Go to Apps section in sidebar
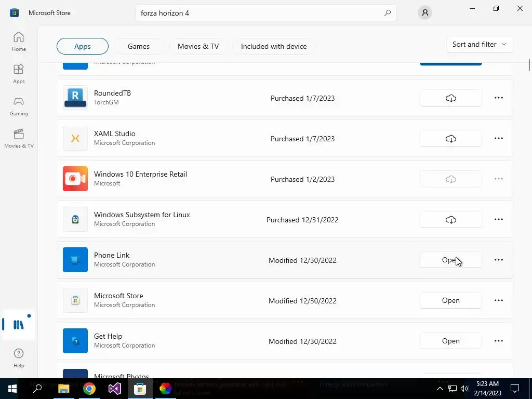This screenshot has height=399, width=532. coord(19,74)
